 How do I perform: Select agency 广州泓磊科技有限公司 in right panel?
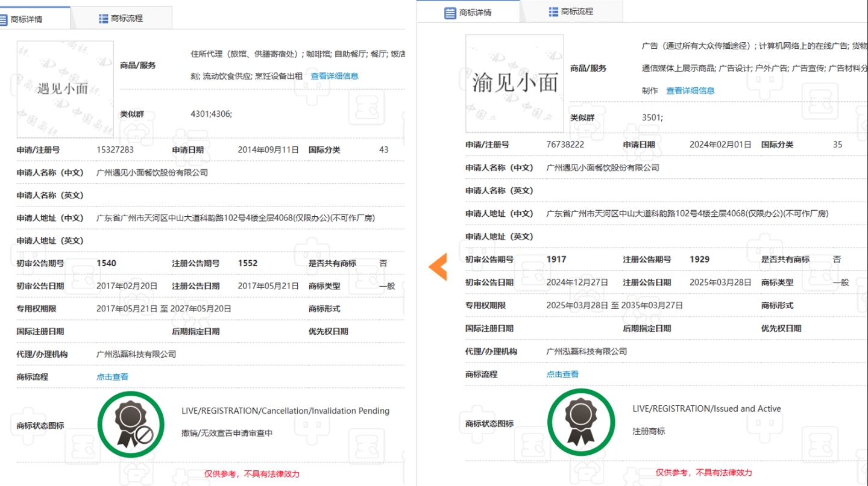tap(587, 351)
